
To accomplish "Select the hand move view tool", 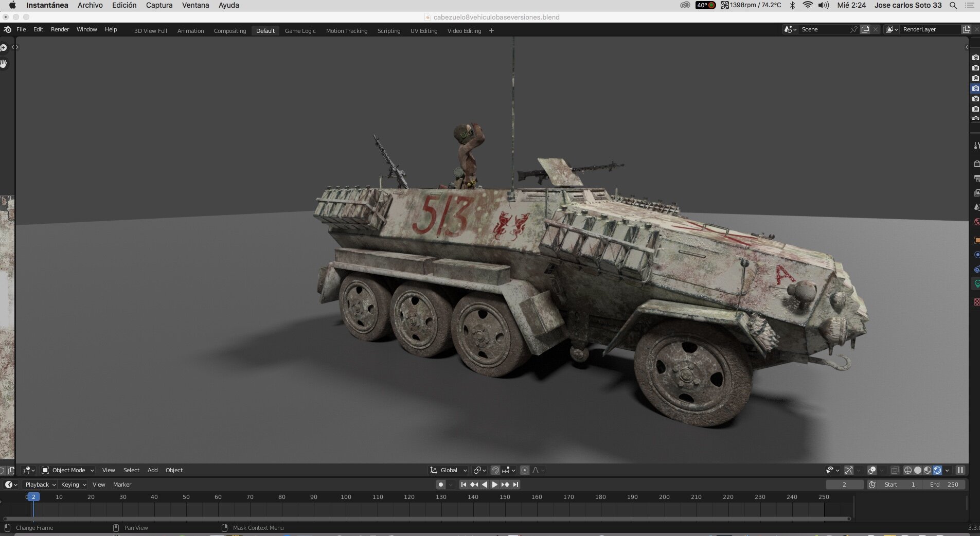I will (x=4, y=64).
